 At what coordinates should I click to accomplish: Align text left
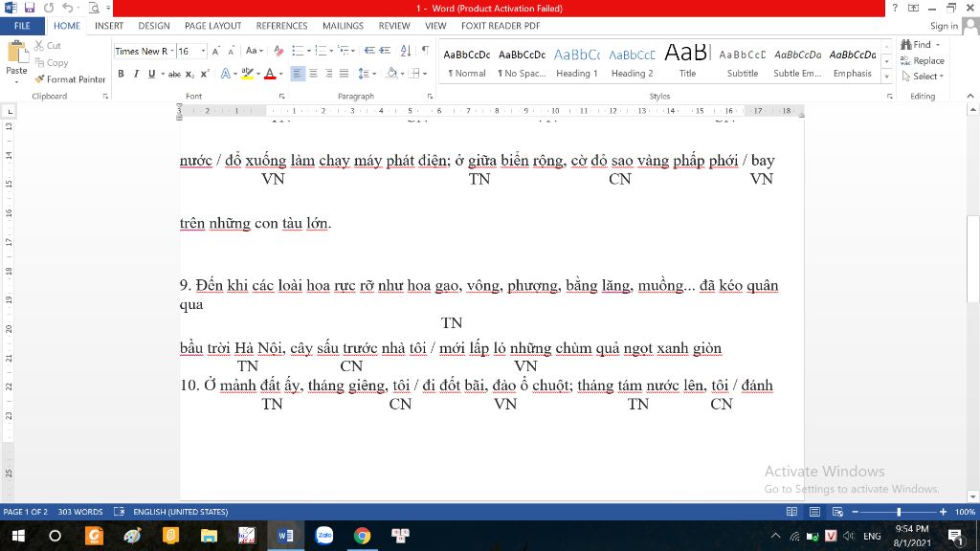tap(298, 74)
